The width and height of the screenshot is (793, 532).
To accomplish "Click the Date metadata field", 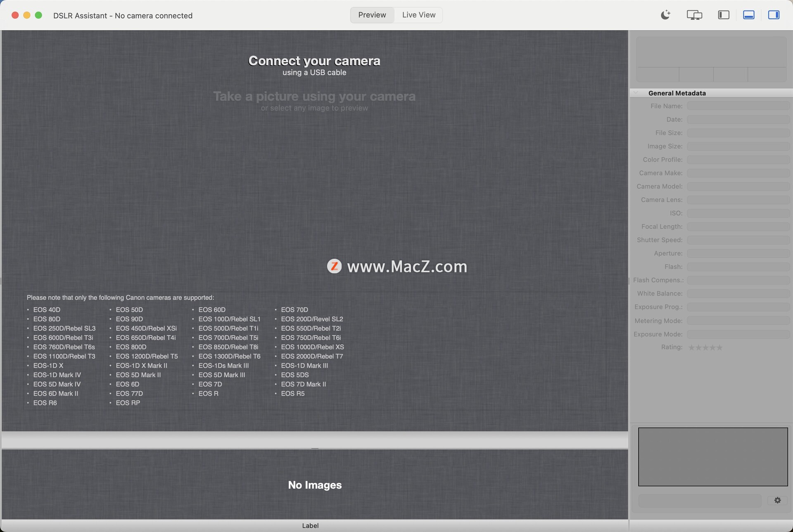I will coord(738,119).
